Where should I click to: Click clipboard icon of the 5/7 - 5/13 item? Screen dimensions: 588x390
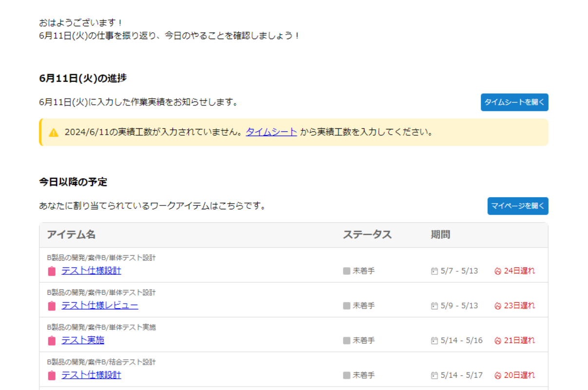pos(52,271)
